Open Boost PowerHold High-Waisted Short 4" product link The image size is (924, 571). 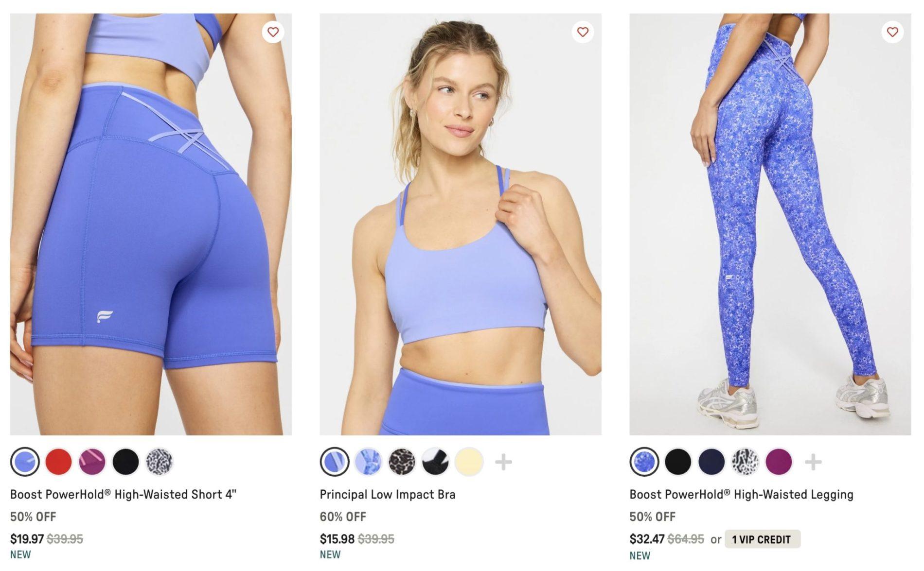(x=123, y=495)
